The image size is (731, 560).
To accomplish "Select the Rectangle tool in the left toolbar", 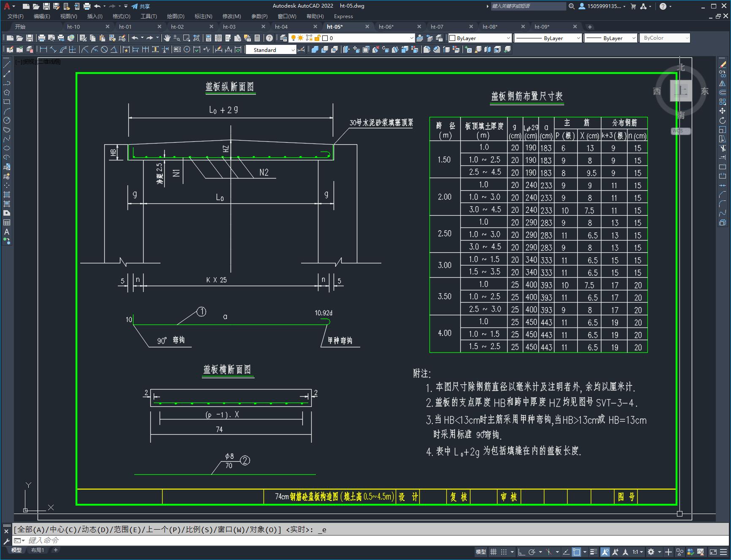I will (7, 102).
